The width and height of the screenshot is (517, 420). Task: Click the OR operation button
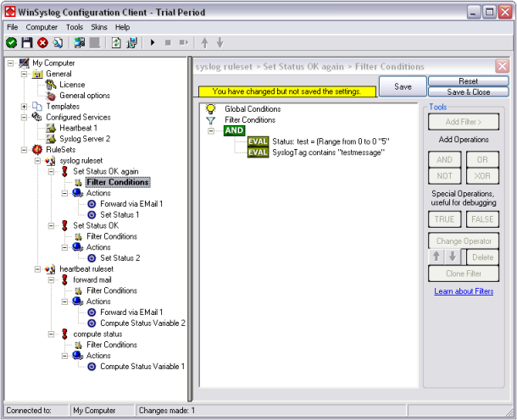[482, 159]
